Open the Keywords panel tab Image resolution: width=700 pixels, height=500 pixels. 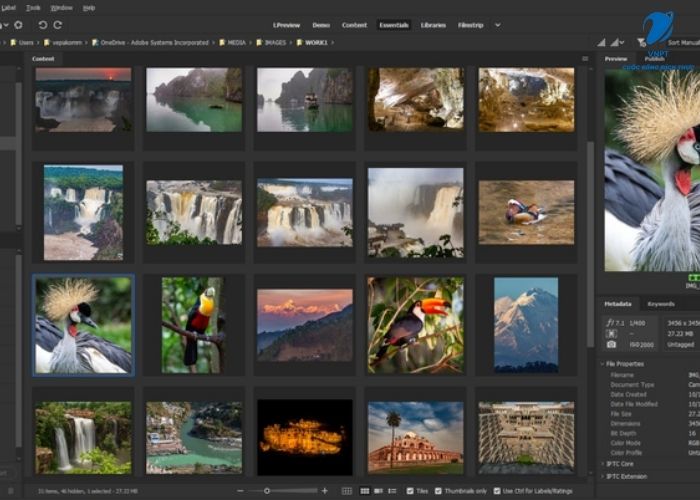tap(661, 304)
